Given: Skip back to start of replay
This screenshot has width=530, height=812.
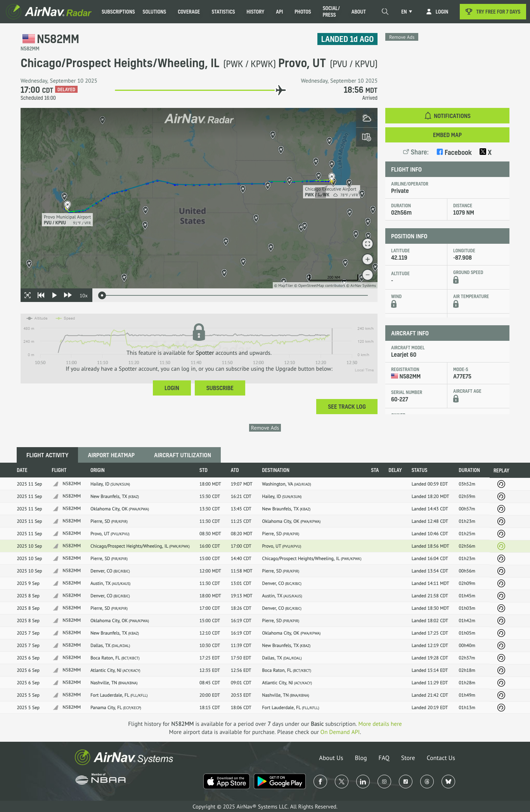Looking at the screenshot, I should 41,295.
